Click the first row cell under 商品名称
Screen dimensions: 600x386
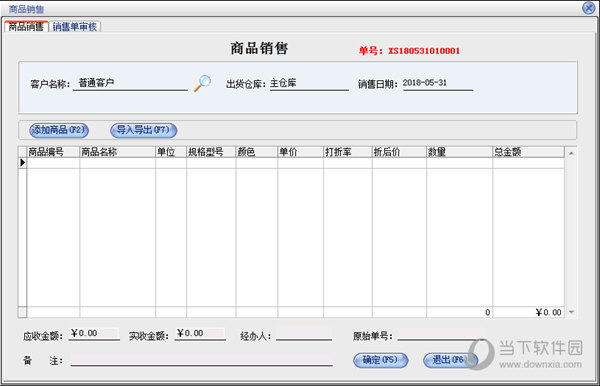point(117,163)
